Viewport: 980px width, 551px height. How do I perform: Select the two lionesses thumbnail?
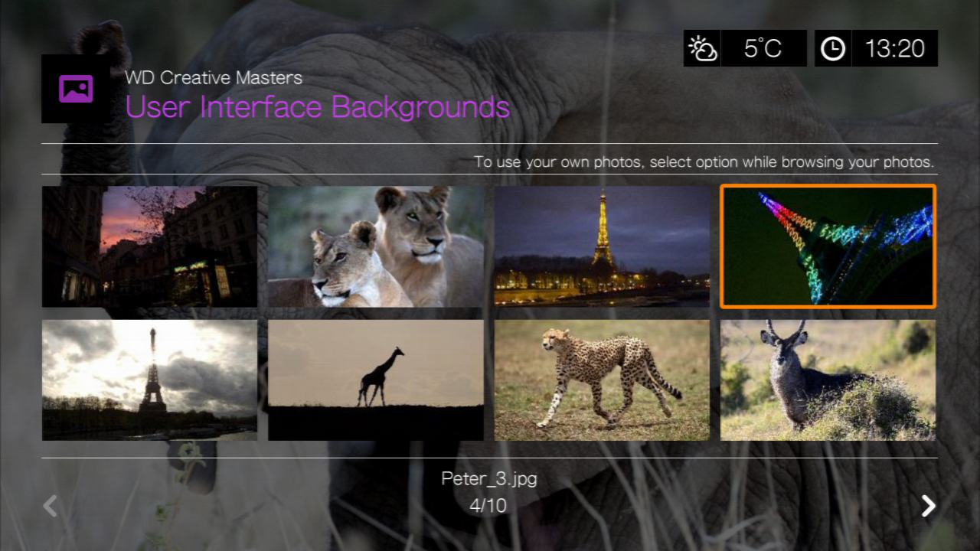coord(376,246)
